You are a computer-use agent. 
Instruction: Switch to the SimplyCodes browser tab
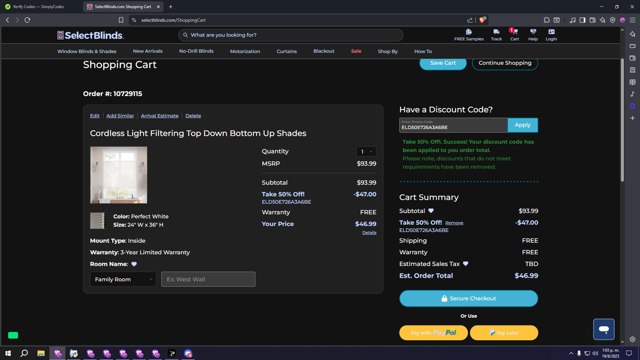(x=40, y=7)
